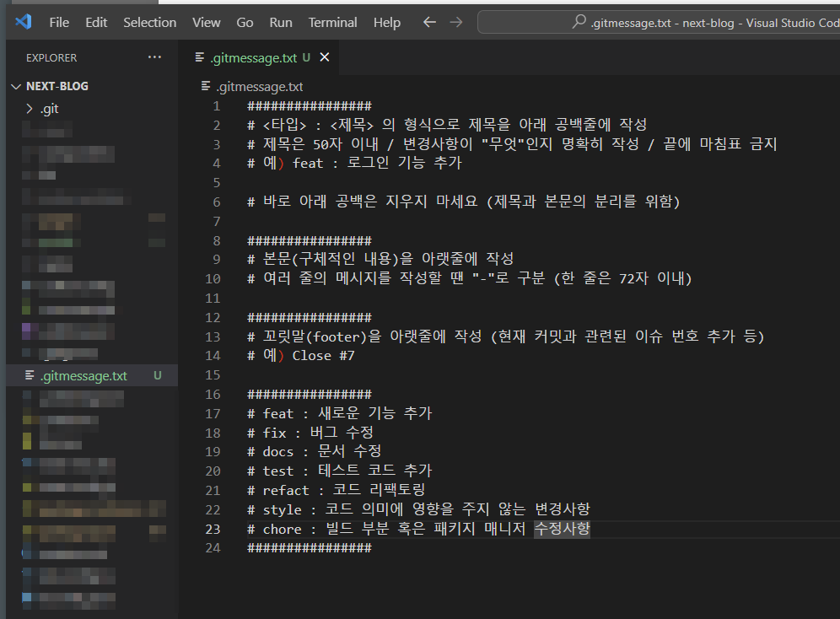840x619 pixels.
Task: Navigate back with the left arrow
Action: [x=429, y=22]
